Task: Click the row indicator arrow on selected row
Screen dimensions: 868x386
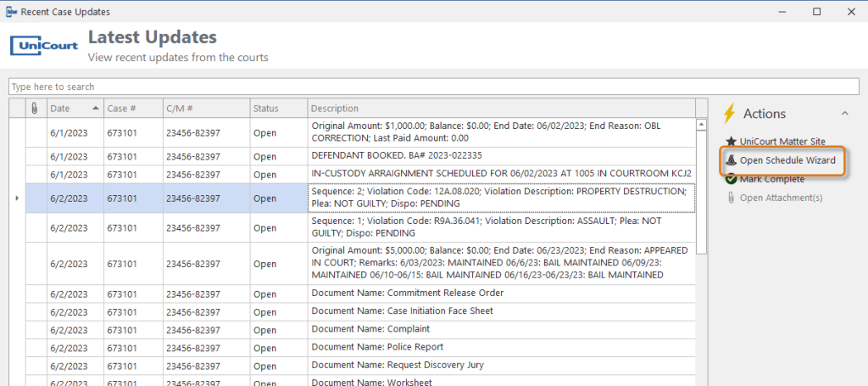Action: click(x=17, y=198)
